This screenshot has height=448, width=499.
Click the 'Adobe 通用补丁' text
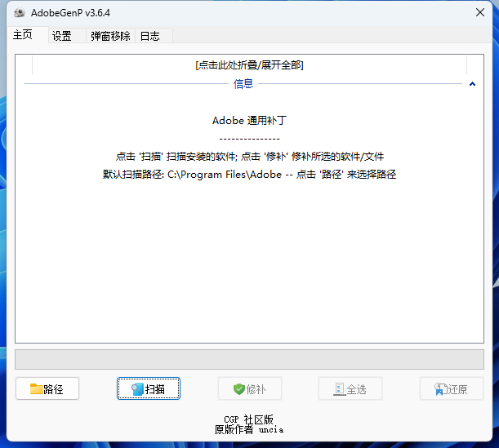click(249, 121)
